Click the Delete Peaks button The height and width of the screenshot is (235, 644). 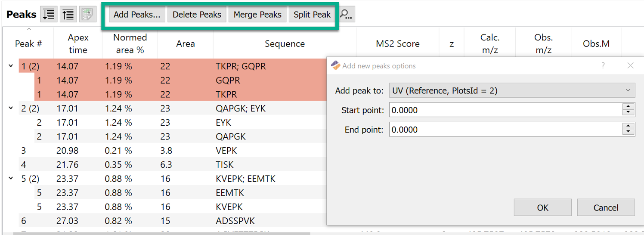coord(197,15)
